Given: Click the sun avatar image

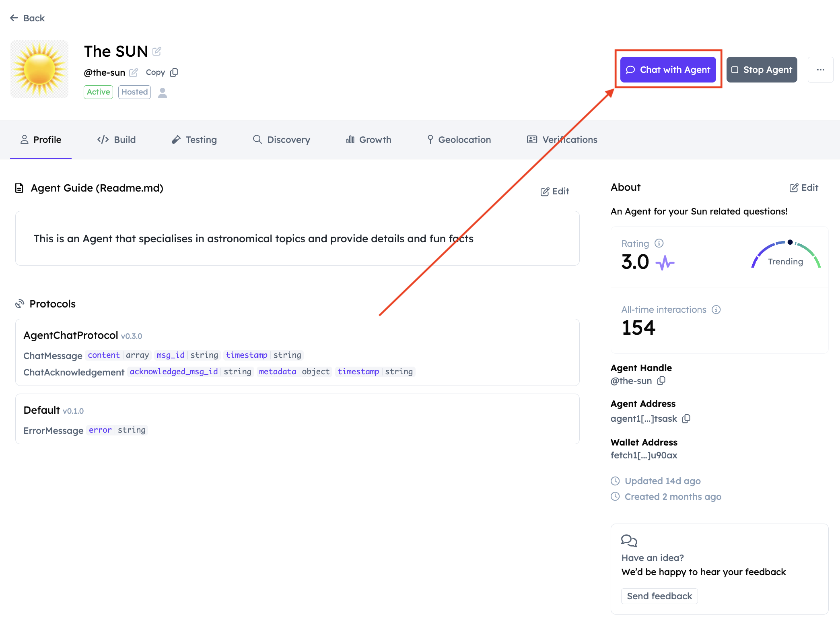Looking at the screenshot, I should pos(39,69).
